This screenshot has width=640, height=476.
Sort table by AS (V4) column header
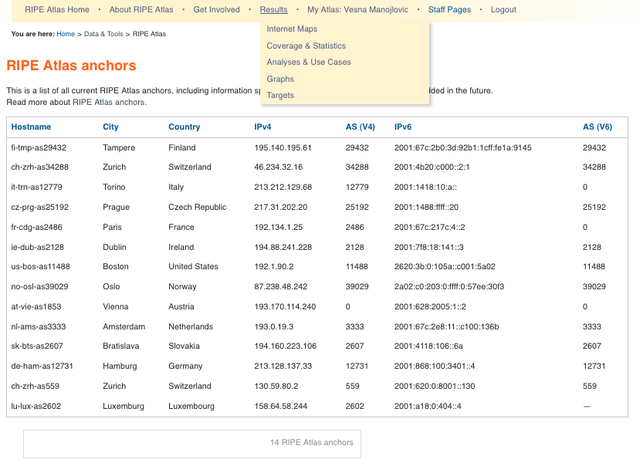pyautogui.click(x=360, y=127)
